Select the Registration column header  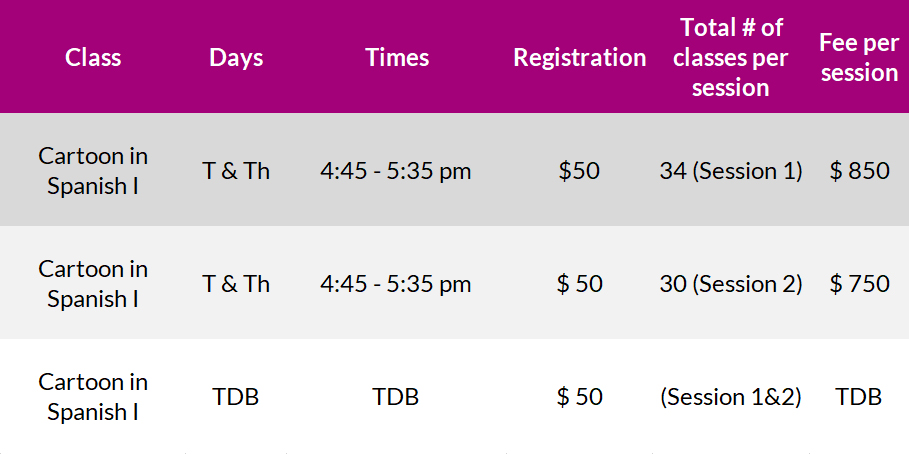tap(580, 57)
